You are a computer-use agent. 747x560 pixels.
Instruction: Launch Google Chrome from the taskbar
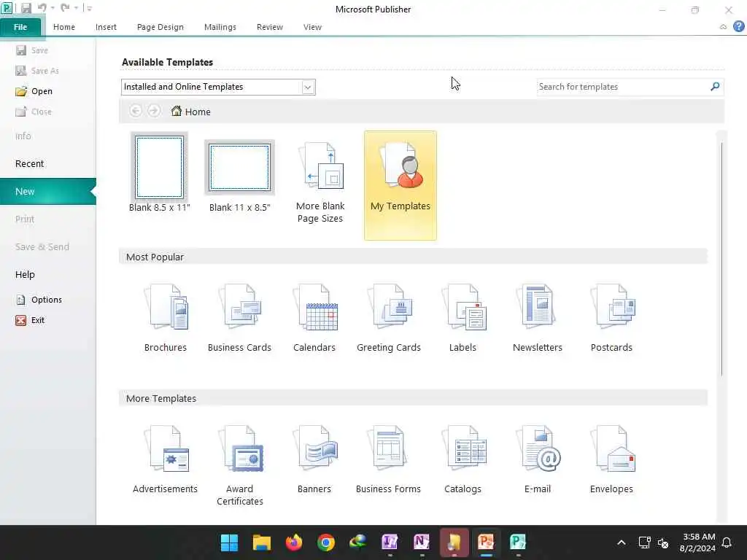click(x=326, y=542)
